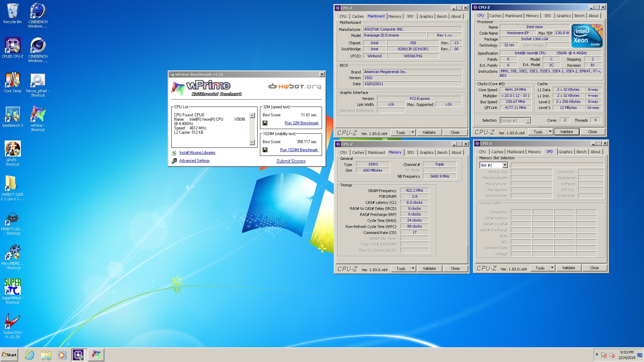The height and width of the screenshot is (362, 644).
Task: Click Validate in CPU tab CPU-Z window
Action: click(567, 132)
